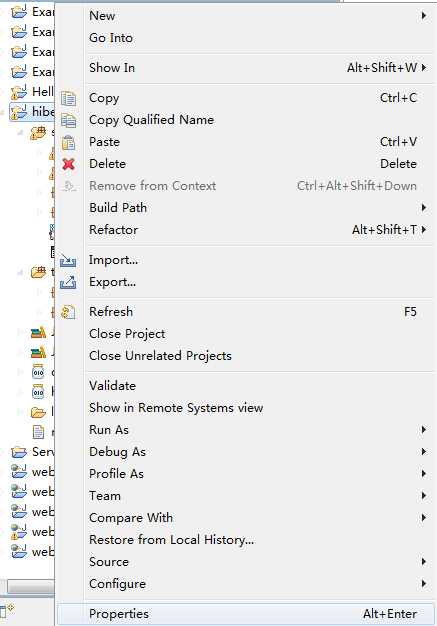Expand the Source submenu arrow
437x626 pixels.
point(423,562)
